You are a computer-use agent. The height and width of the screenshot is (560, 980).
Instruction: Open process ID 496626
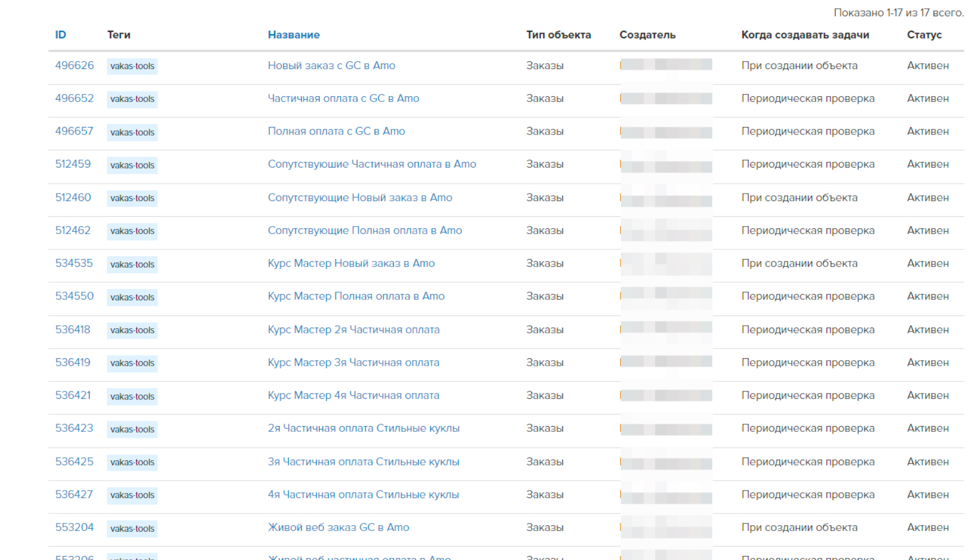pyautogui.click(x=74, y=66)
